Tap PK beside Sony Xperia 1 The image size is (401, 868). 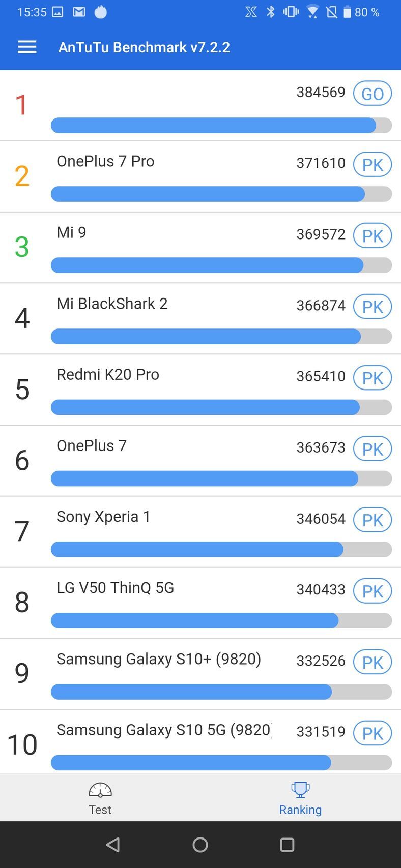pyautogui.click(x=372, y=520)
